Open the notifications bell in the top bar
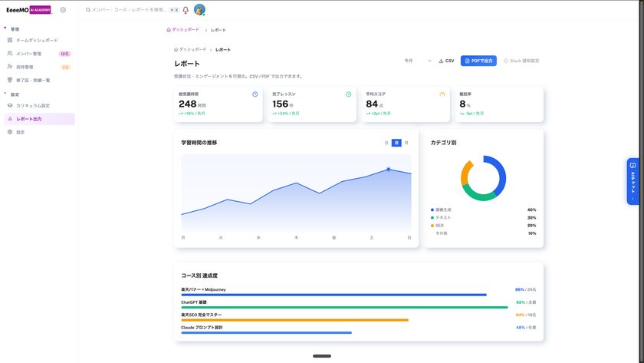This screenshot has width=644, height=363. (186, 9)
